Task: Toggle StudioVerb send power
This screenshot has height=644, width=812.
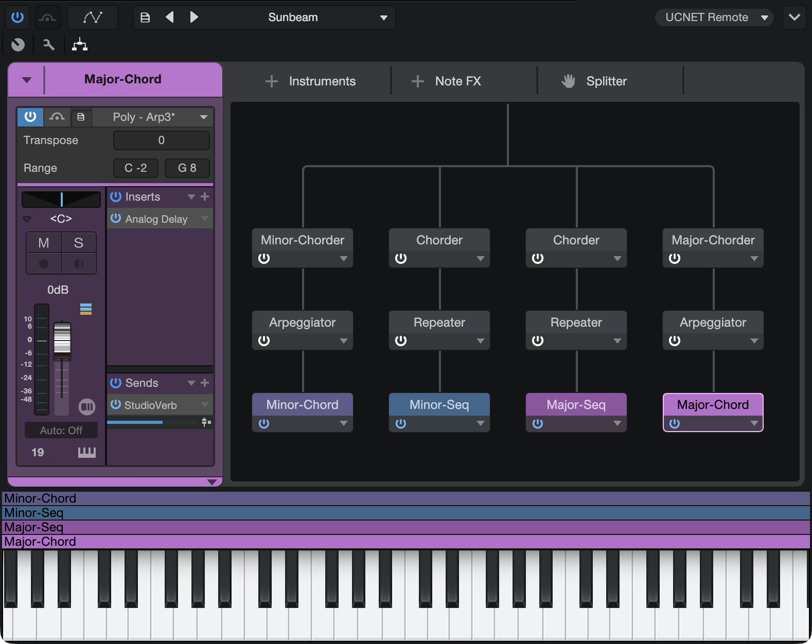Action: point(116,405)
